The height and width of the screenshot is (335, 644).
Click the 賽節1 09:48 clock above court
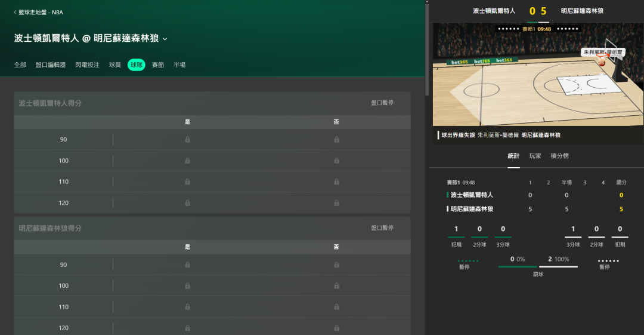[537, 29]
